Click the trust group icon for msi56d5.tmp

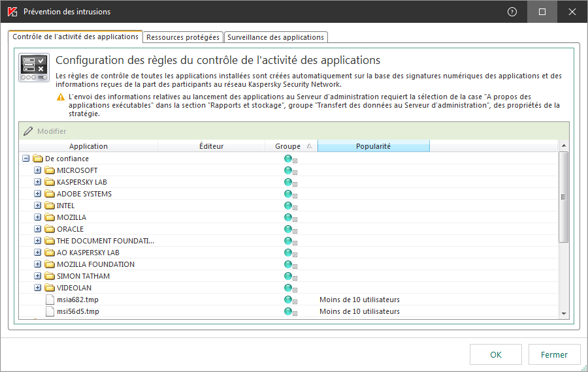coord(288,311)
